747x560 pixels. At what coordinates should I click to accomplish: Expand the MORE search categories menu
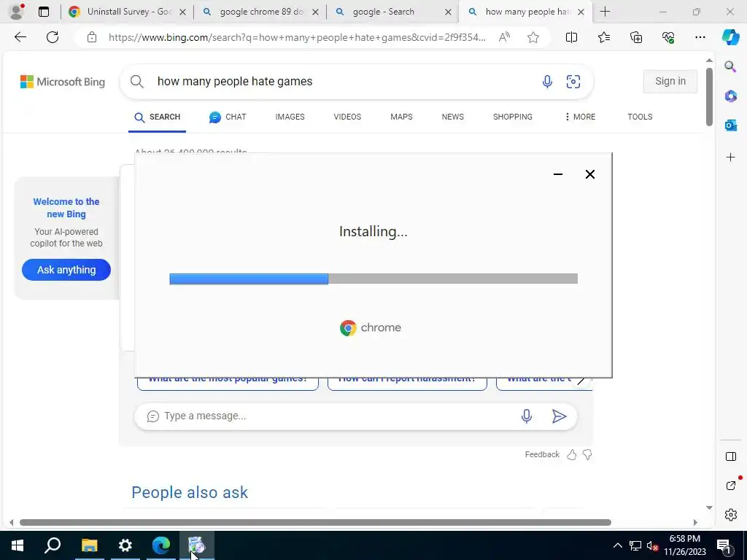580,117
